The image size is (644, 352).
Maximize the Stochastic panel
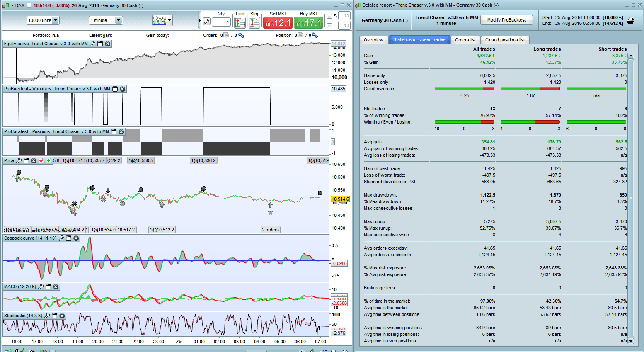(55, 316)
